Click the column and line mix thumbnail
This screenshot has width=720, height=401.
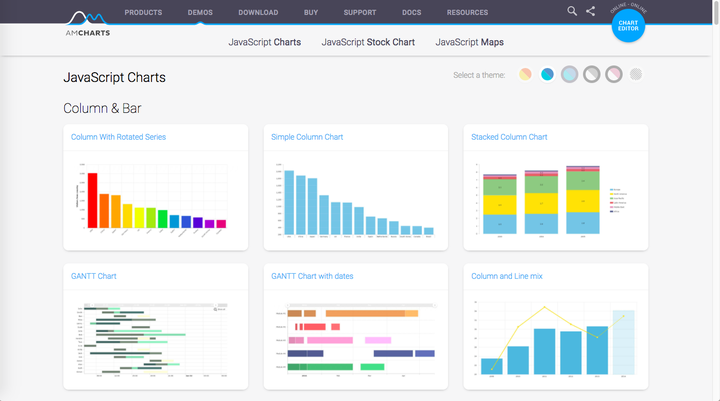pyautogui.click(x=555, y=339)
